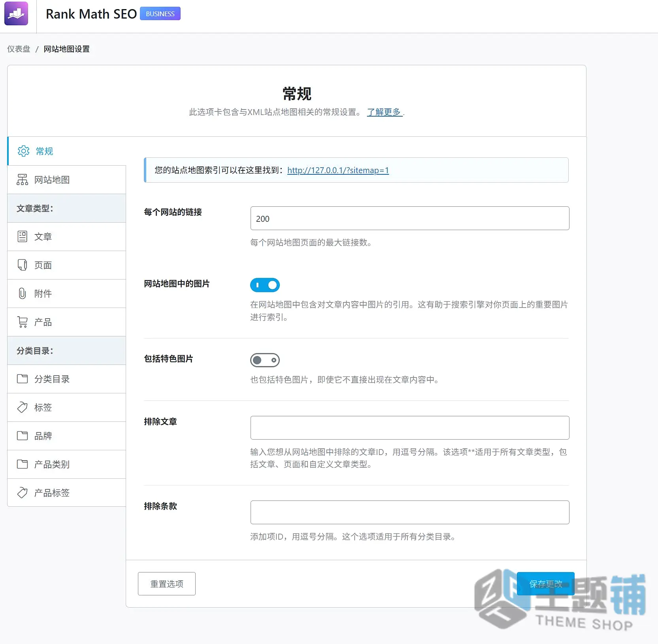Viewport: 658px width, 644px height.
Task: Click the paperclip icon beside 附件
Action: coord(23,293)
